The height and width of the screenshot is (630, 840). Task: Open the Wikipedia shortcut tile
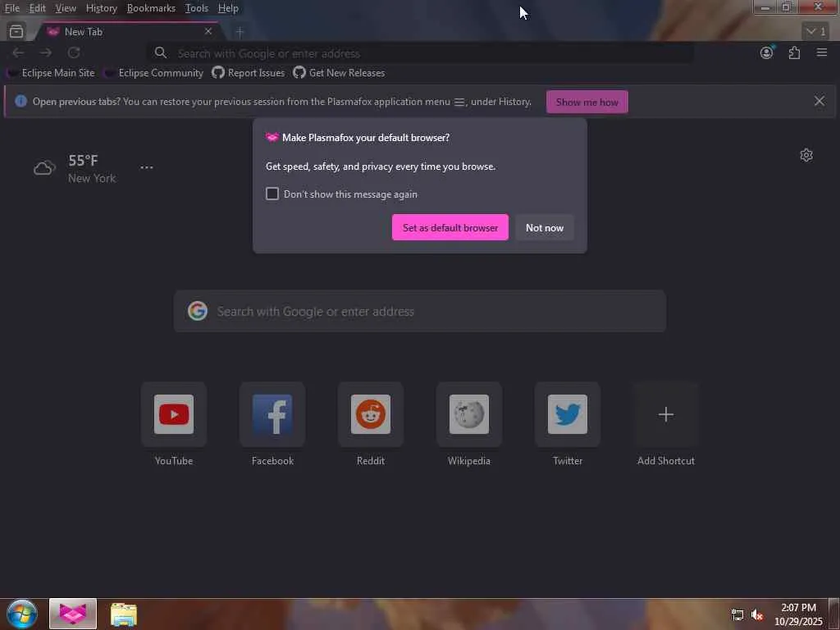point(469,414)
